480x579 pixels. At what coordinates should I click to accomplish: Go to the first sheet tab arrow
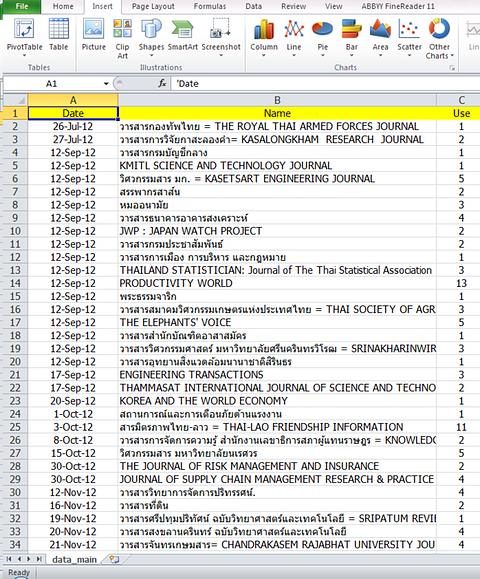(x=9, y=559)
